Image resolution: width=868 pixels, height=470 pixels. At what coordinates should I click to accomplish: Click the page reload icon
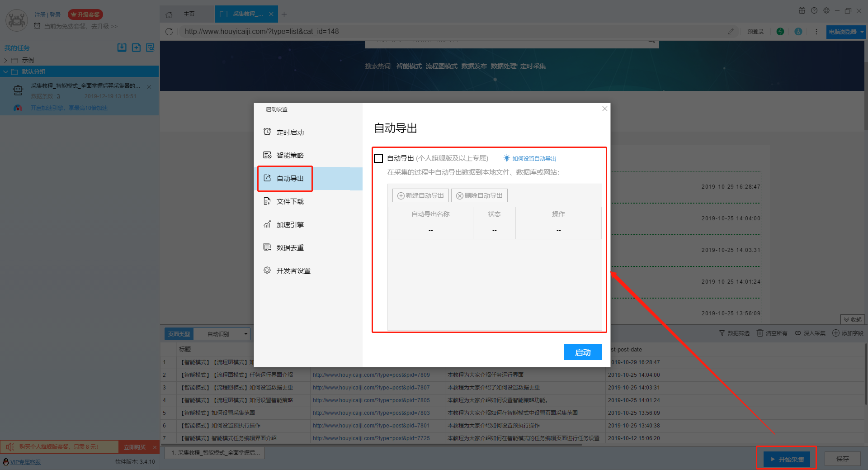click(x=169, y=32)
